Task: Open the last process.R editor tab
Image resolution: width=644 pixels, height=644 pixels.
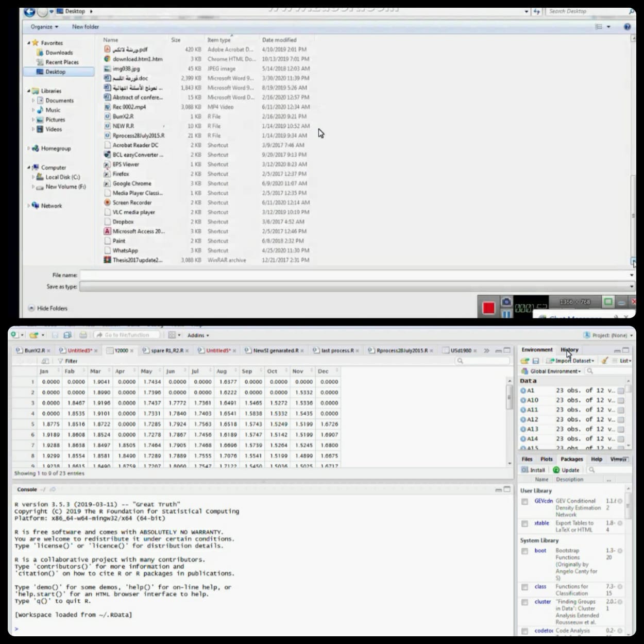Action: [x=337, y=351]
